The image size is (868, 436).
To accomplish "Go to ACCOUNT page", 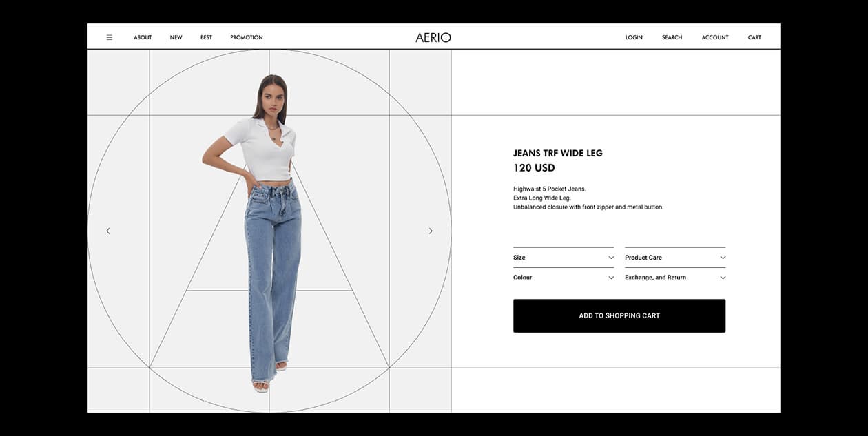I will pos(715,37).
